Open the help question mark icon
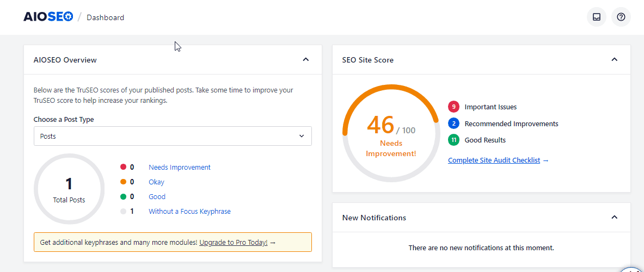This screenshot has height=272, width=644. [621, 17]
